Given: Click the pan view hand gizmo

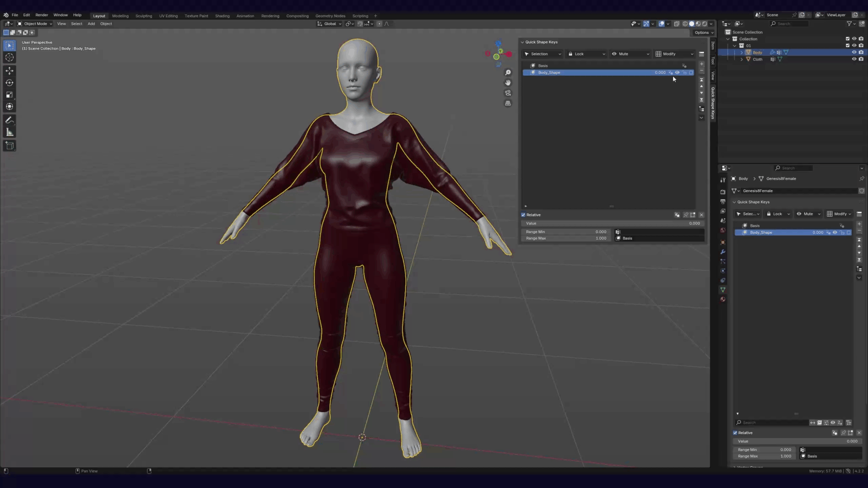Looking at the screenshot, I should click(508, 83).
